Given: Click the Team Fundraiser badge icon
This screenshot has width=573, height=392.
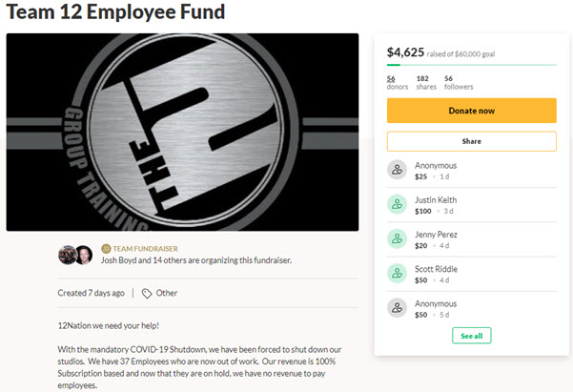Looking at the screenshot, I should click(105, 249).
